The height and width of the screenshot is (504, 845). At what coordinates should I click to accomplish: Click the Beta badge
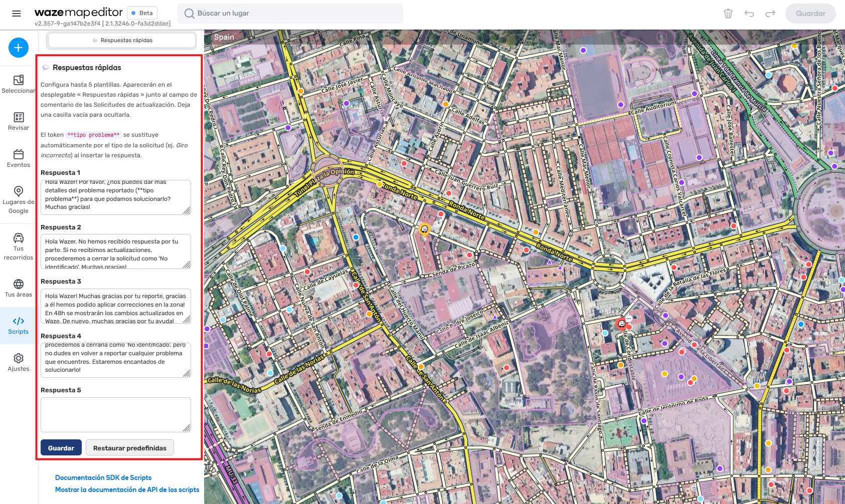pyautogui.click(x=142, y=13)
